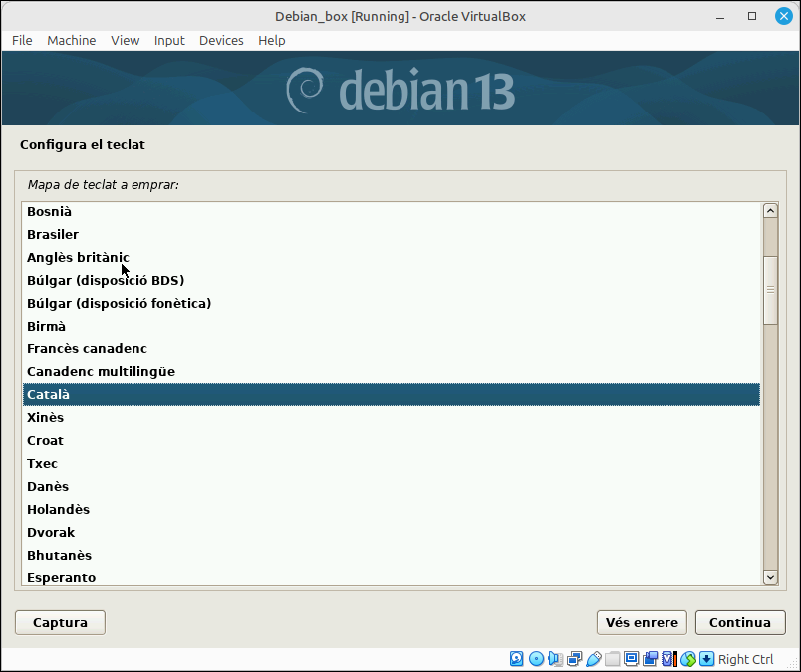The image size is (801, 672).
Task: Open the Machine menu
Action: point(72,41)
